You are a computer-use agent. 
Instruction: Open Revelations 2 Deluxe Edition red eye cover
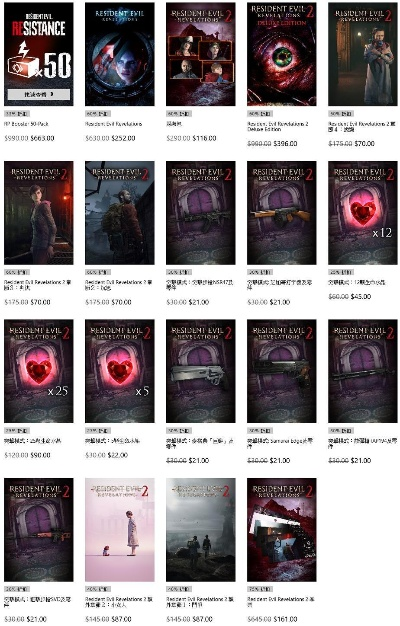[282, 54]
